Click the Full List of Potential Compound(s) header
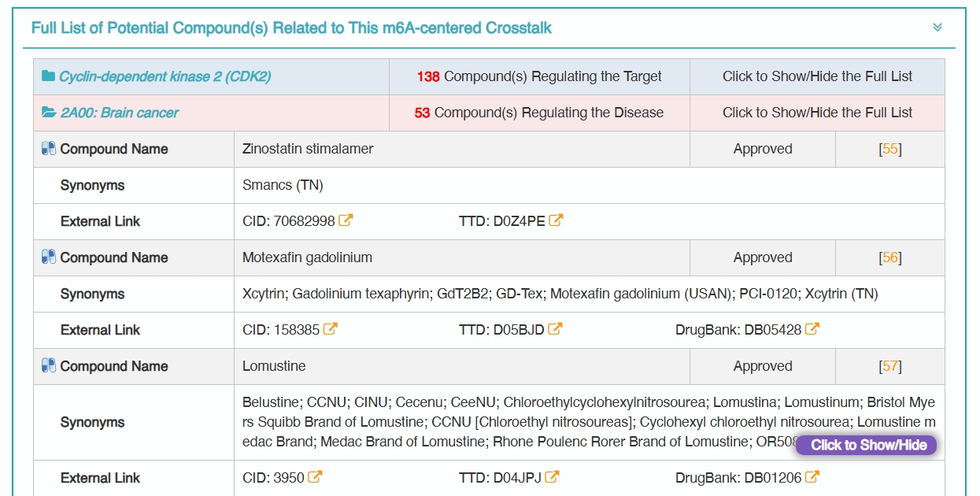Image resolution: width=980 pixels, height=496 pixels. [x=291, y=28]
